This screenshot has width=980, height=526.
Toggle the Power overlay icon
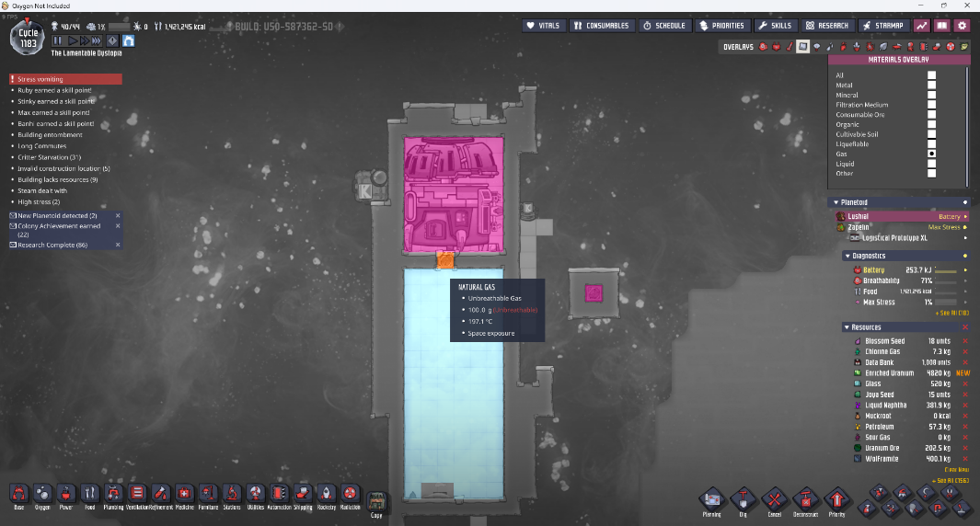coord(777,46)
